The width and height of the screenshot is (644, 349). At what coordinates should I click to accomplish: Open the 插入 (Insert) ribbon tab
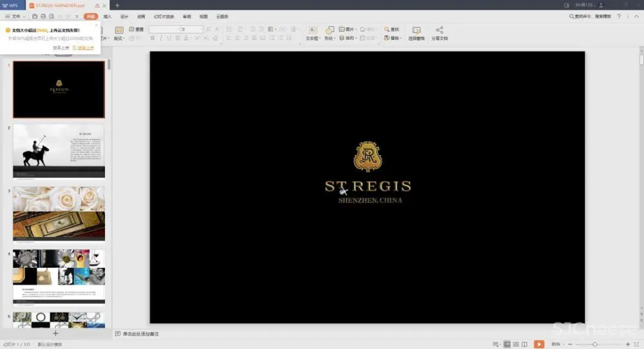[x=108, y=16]
